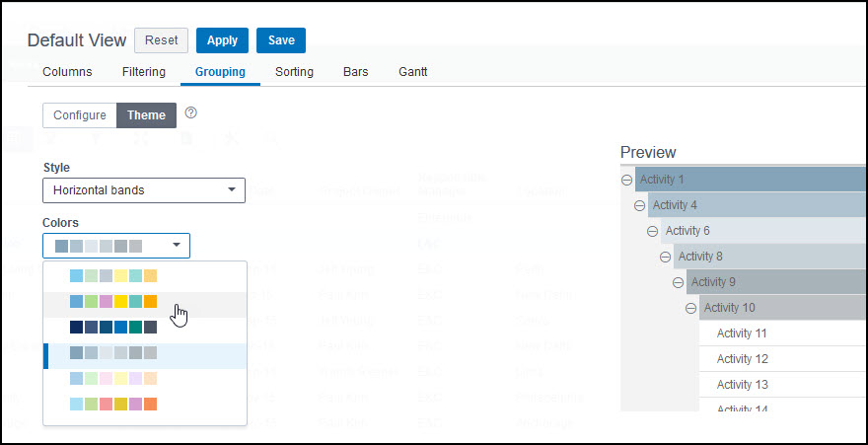Open the Filtering tab

click(144, 72)
